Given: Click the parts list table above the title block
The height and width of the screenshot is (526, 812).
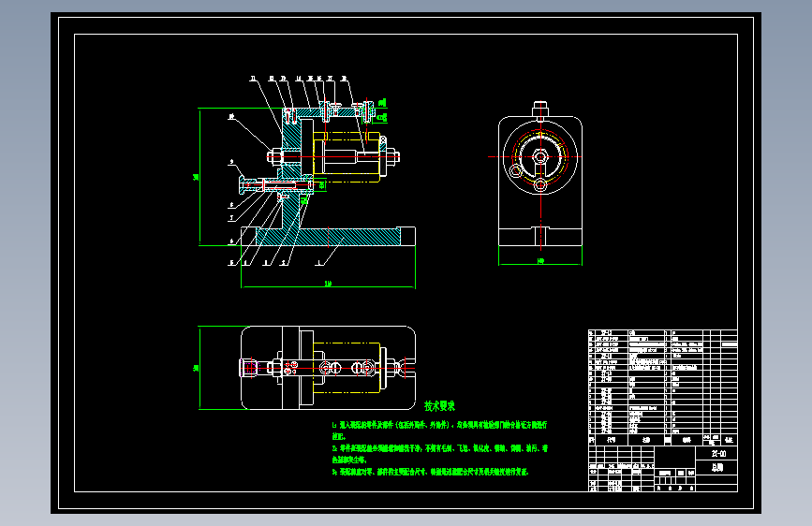Looking at the screenshot, I should (x=663, y=387).
